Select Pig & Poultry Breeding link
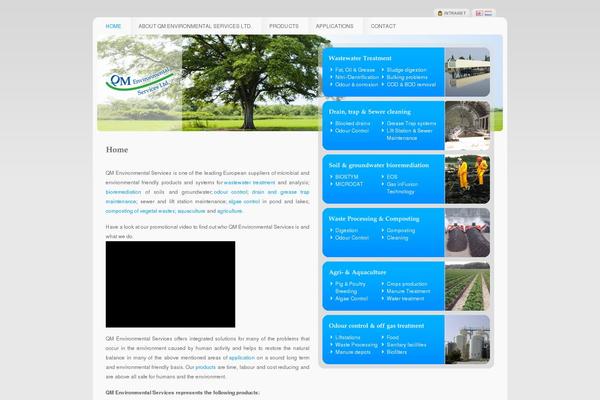 [350, 288]
